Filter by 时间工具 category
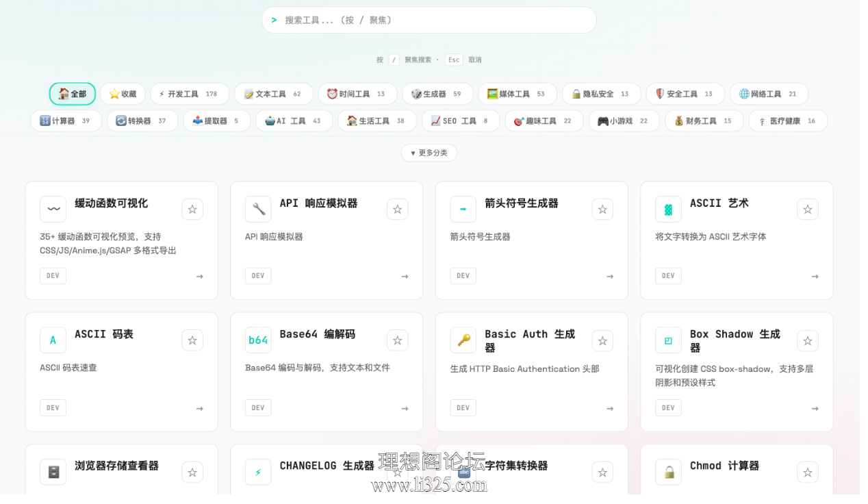Viewport: 868px width, 504px height. 357,94
